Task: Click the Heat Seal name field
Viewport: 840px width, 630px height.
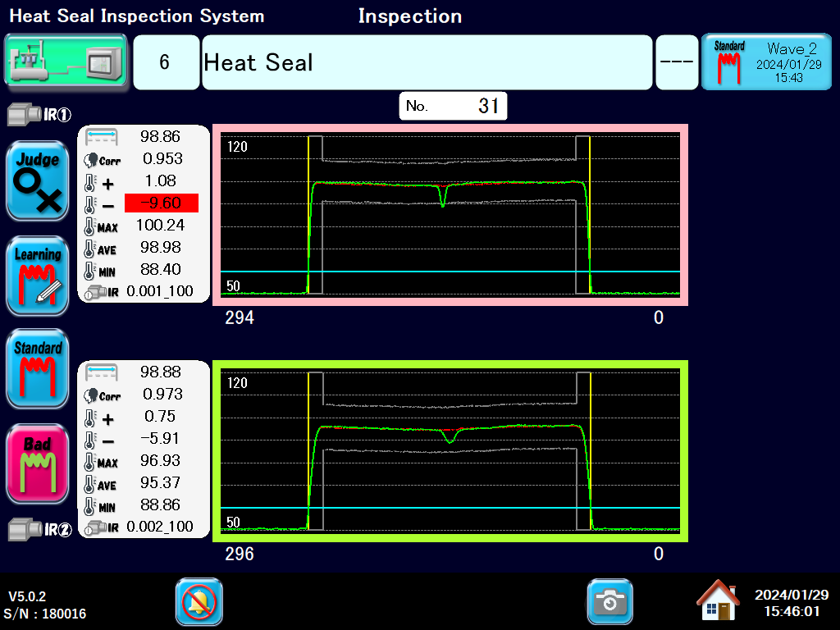Action: [427, 62]
